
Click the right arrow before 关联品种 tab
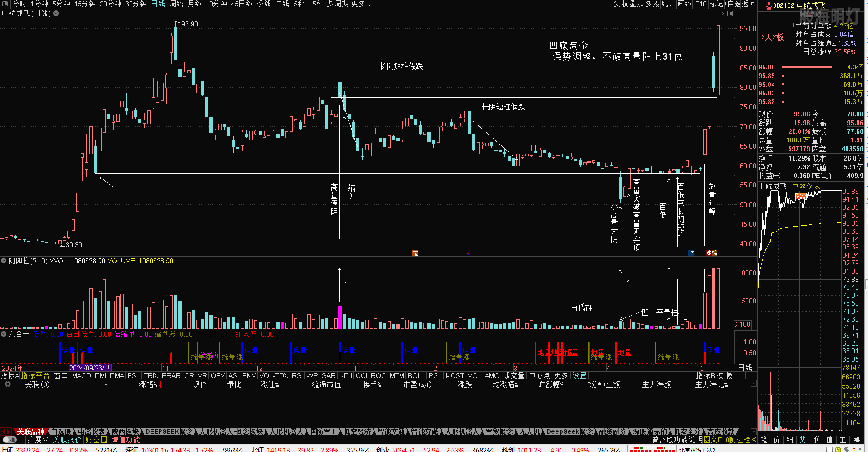coord(9,431)
